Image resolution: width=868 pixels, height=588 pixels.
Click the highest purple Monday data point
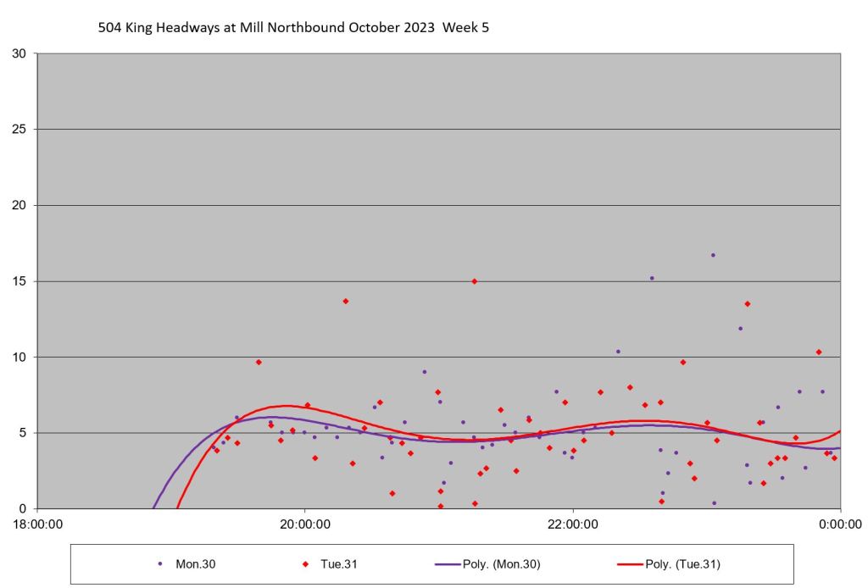coord(713,255)
